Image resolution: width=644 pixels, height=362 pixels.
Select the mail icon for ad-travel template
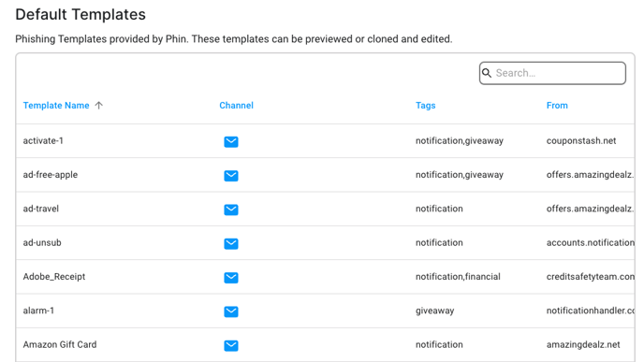tap(231, 210)
